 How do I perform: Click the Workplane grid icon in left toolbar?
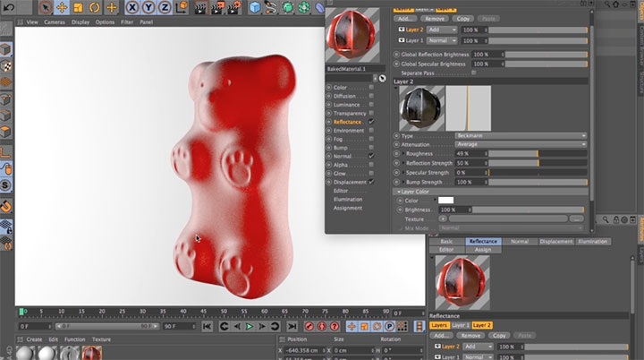(5, 82)
